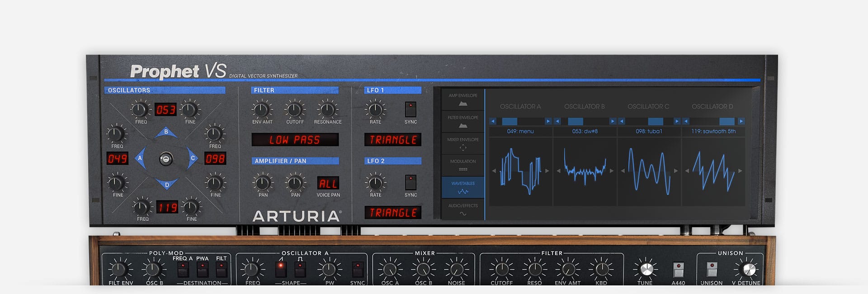Click Oscillator D wavetable scroll right arrow
Image resolution: width=868 pixels, height=294 pixels.
[x=741, y=121]
